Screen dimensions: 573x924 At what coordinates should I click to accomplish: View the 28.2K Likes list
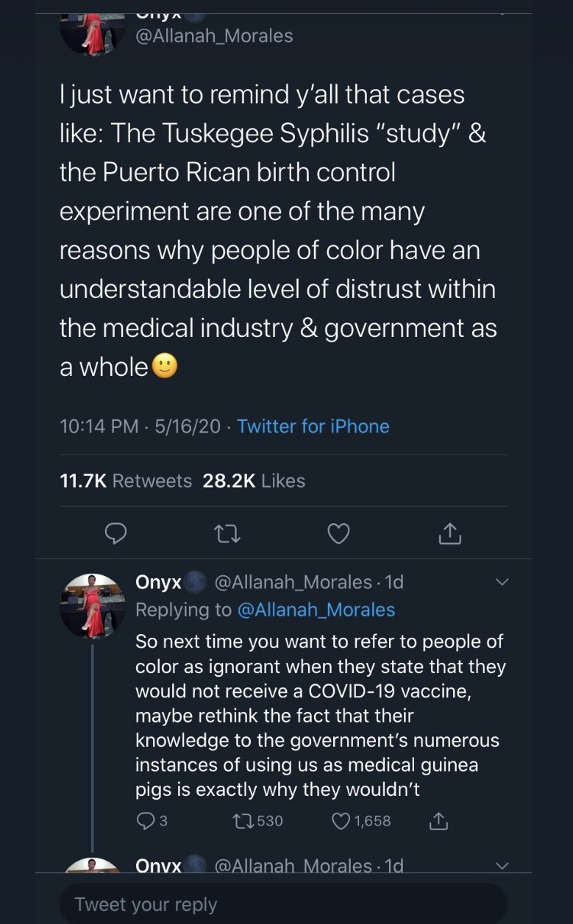pyautogui.click(x=254, y=480)
